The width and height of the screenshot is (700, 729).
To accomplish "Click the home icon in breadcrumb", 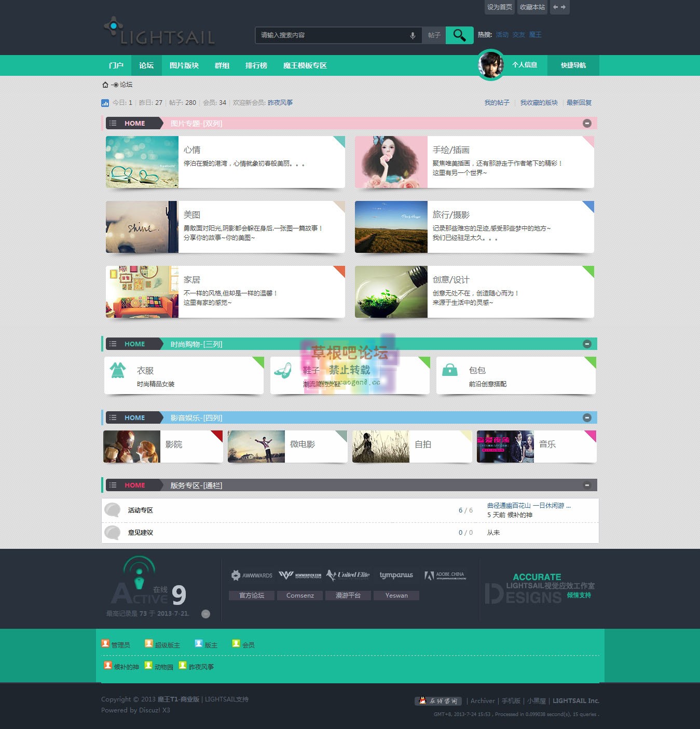I will 105,85.
